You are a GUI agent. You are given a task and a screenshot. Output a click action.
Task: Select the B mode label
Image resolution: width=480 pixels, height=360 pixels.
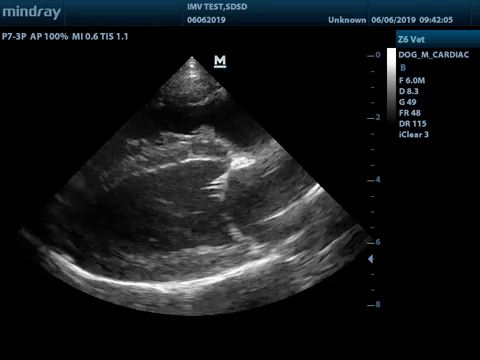(403, 68)
